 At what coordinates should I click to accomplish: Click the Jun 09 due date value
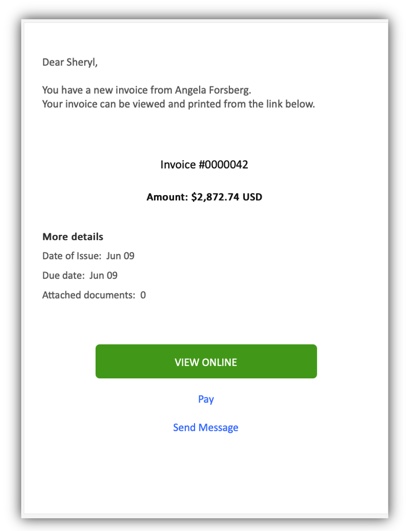pyautogui.click(x=103, y=275)
